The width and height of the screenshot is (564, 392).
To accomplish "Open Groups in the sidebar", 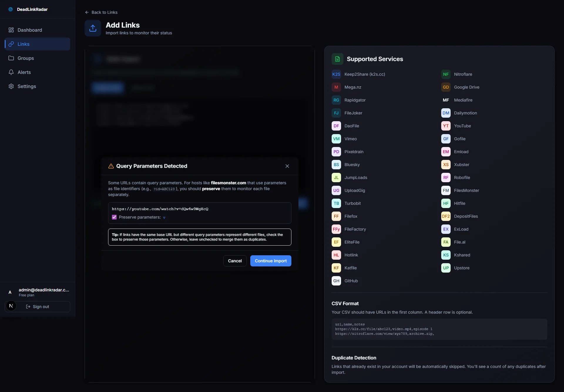I will [26, 58].
